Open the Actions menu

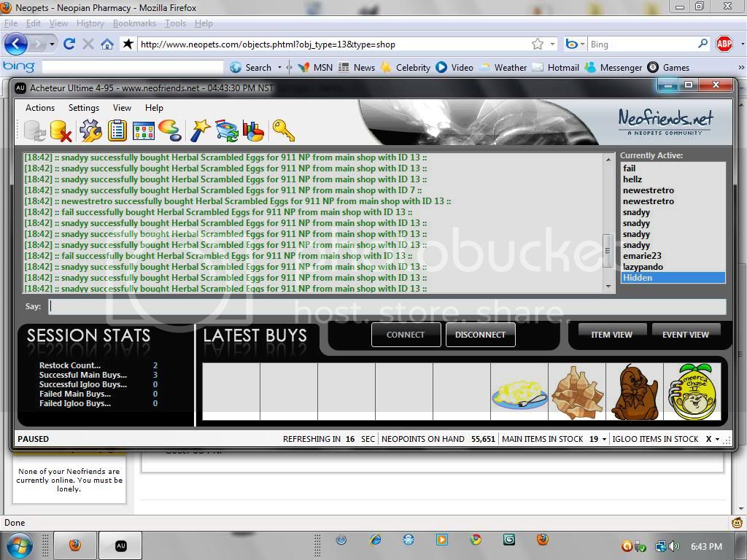click(x=39, y=108)
